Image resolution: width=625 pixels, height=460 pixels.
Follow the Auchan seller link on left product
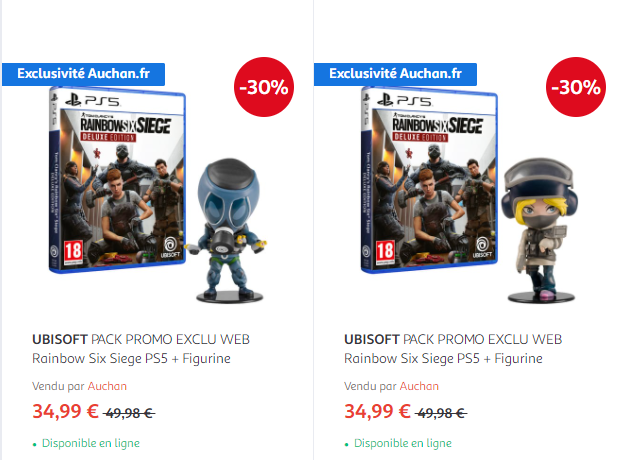[x=107, y=386]
